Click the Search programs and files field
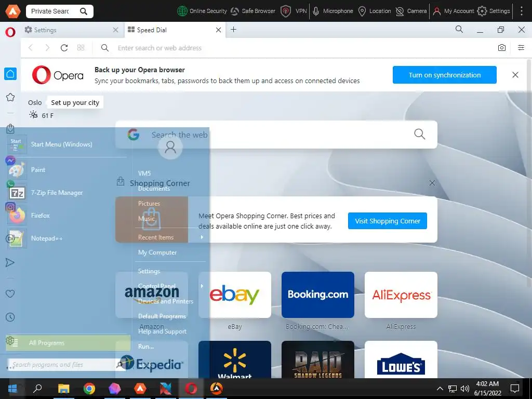Image resolution: width=532 pixels, height=399 pixels. (x=66, y=365)
